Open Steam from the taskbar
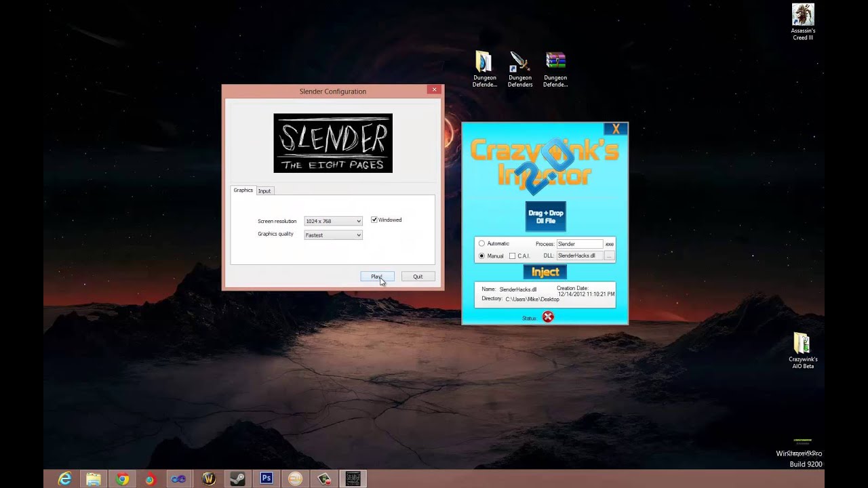868x488 pixels. (237, 479)
